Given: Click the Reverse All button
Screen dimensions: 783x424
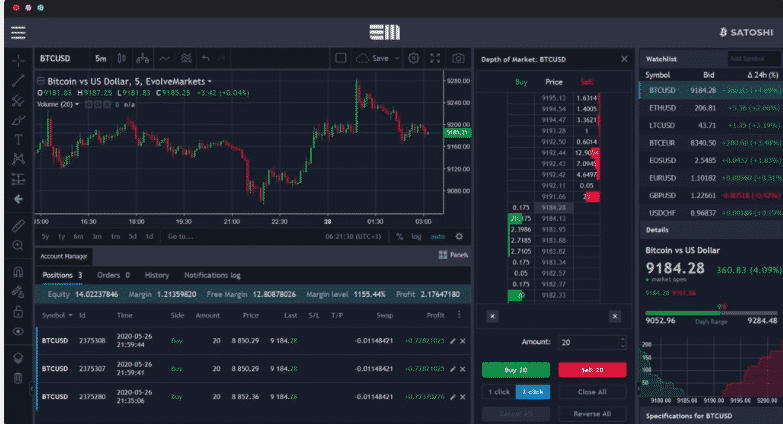Looking at the screenshot, I should coord(592,413).
